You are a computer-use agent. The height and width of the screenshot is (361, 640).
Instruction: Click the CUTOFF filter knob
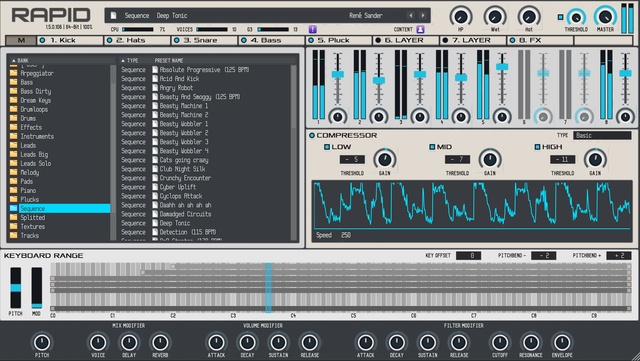pyautogui.click(x=500, y=342)
